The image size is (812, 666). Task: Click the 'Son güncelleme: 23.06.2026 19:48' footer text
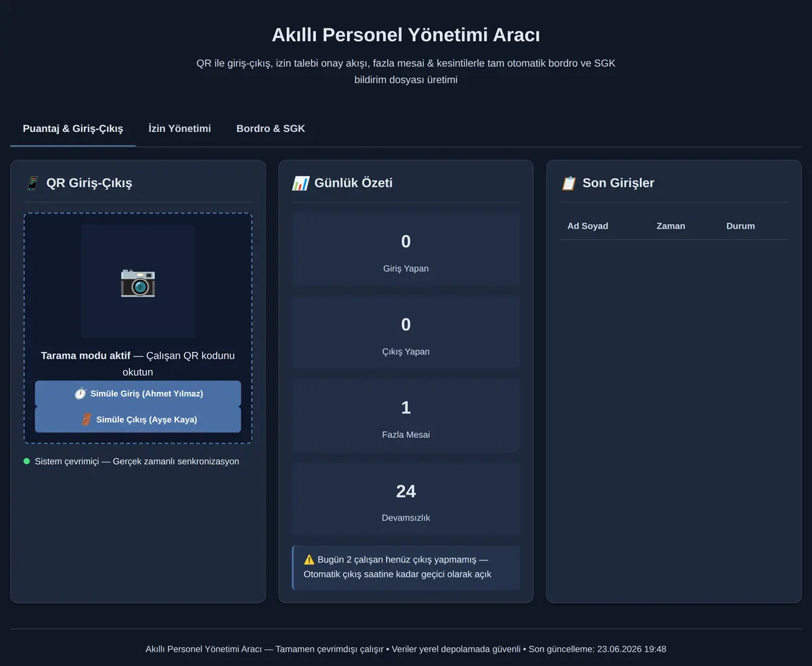click(597, 649)
